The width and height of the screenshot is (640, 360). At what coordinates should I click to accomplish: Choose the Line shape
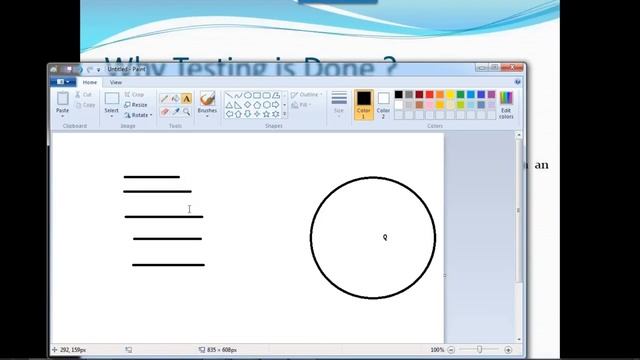(229, 95)
